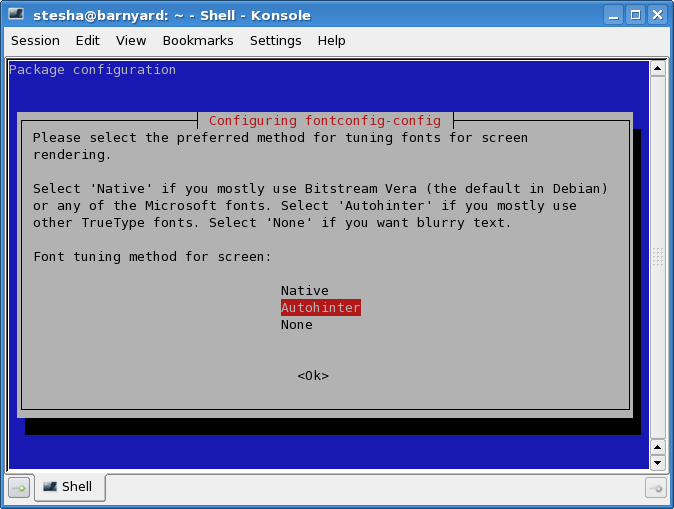Open the Settings menu
Image resolution: width=674 pixels, height=509 pixels.
tap(276, 40)
